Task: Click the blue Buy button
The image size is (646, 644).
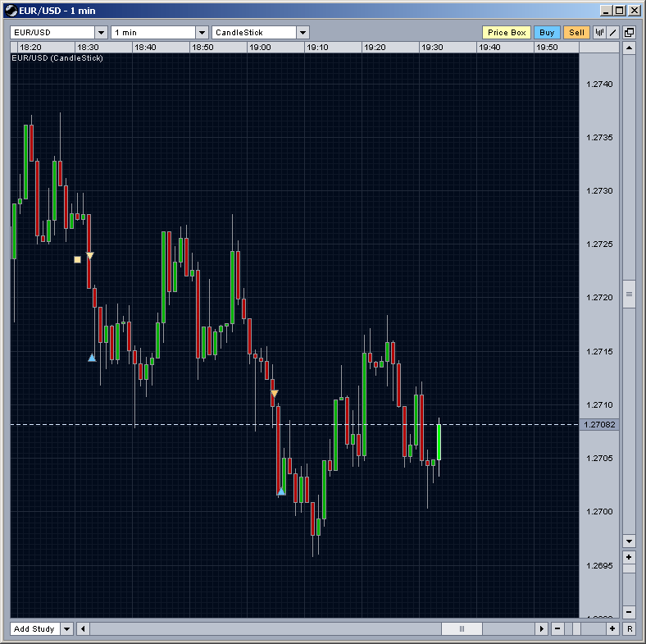Action: [x=547, y=33]
